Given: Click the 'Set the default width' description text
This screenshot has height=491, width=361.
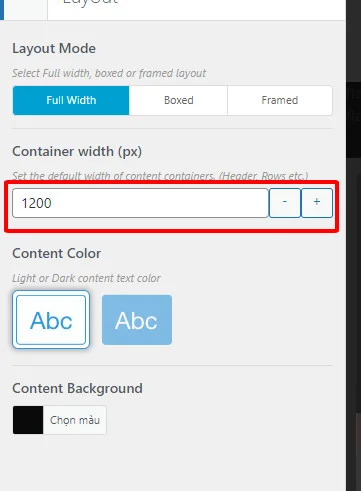Looking at the screenshot, I should [x=160, y=176].
